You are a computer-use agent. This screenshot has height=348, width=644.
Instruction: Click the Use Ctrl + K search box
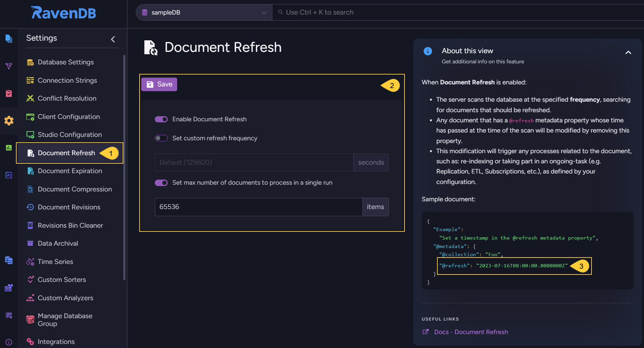click(457, 13)
